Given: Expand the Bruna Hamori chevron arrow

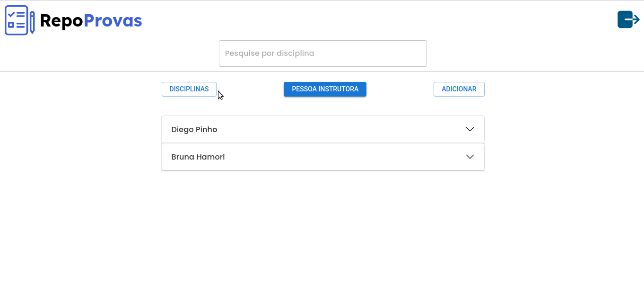Looking at the screenshot, I should 470,157.
